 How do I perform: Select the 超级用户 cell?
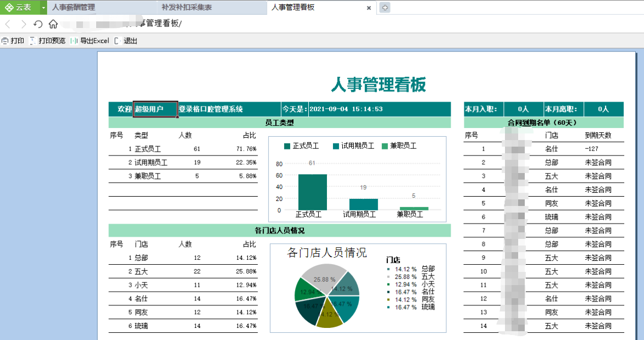point(156,109)
